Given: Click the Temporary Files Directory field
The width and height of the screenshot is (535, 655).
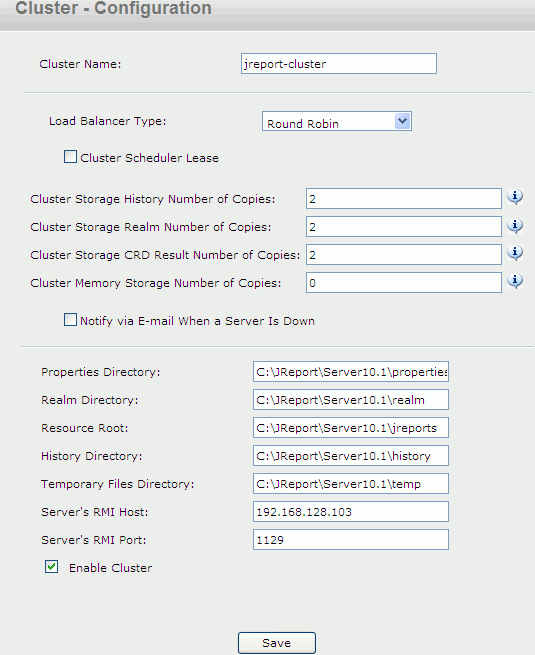Looking at the screenshot, I should coord(350,484).
